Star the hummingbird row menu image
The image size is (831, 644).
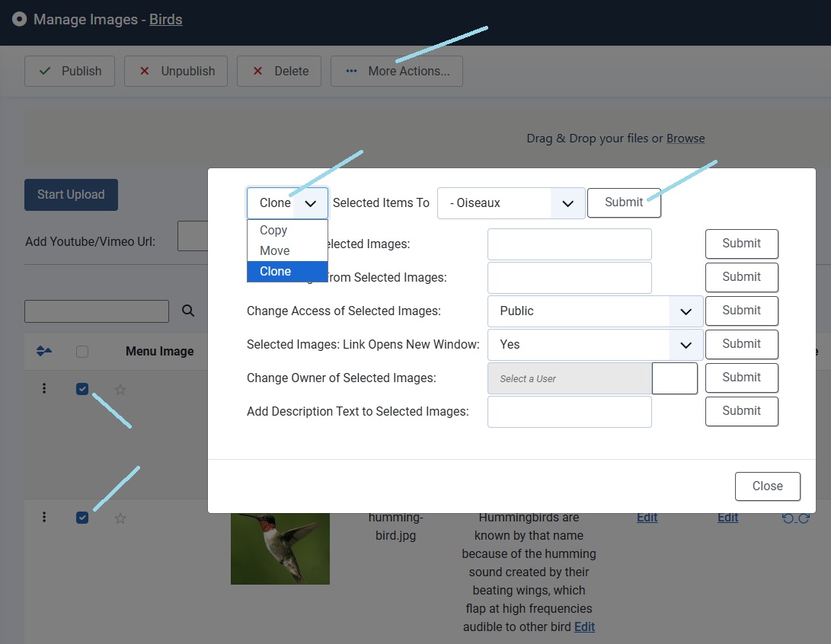coord(120,518)
